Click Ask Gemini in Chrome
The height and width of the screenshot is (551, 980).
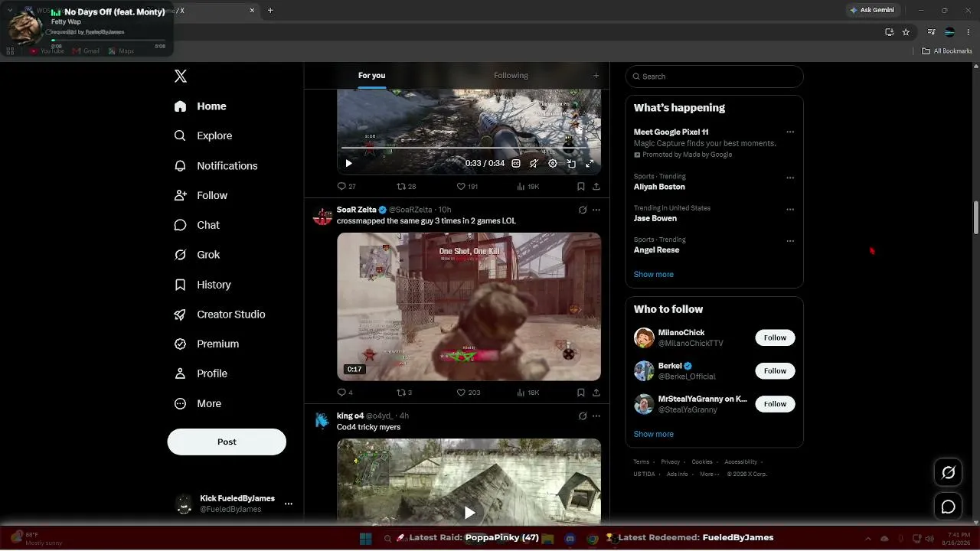pos(871,10)
